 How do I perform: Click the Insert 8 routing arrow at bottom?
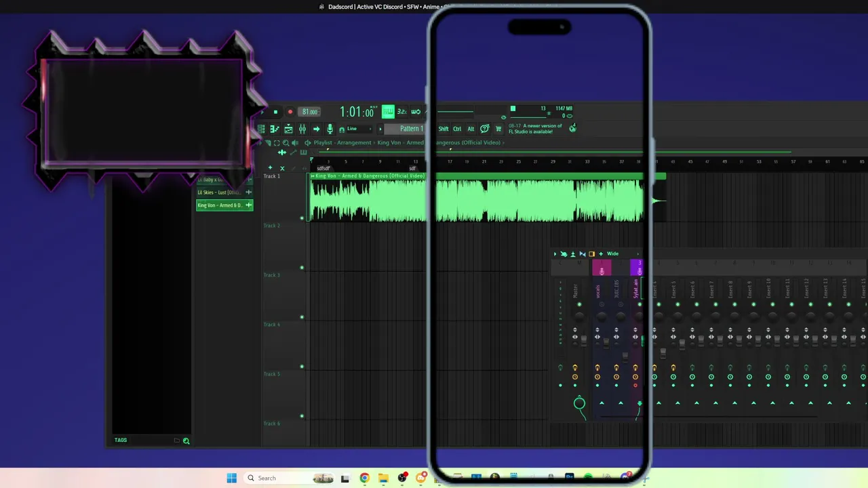(x=734, y=403)
